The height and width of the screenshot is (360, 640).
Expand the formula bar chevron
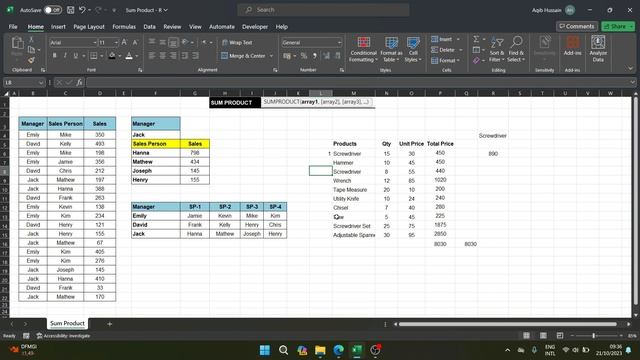pos(632,82)
